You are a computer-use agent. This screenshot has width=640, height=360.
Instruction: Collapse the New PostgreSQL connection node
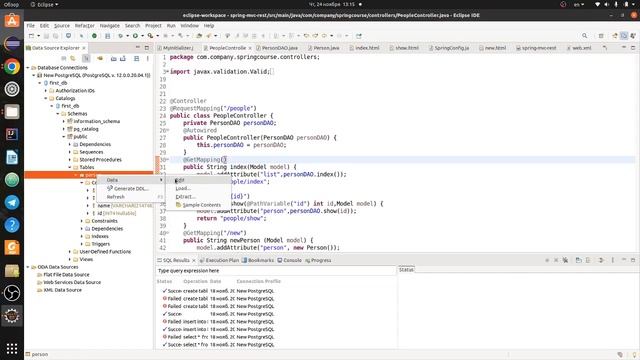coord(34,76)
